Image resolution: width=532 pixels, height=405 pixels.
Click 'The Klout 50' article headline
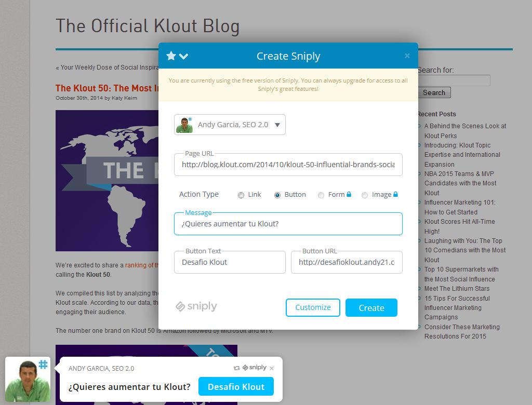click(x=107, y=88)
